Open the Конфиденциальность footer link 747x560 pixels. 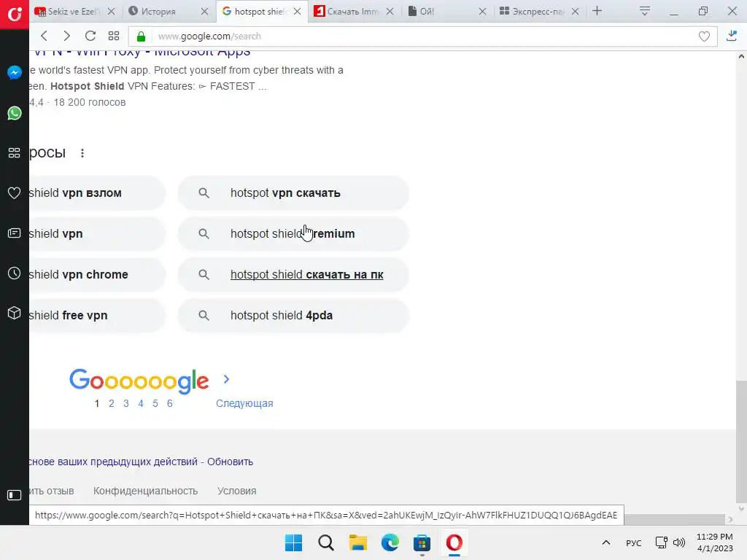pyautogui.click(x=145, y=491)
